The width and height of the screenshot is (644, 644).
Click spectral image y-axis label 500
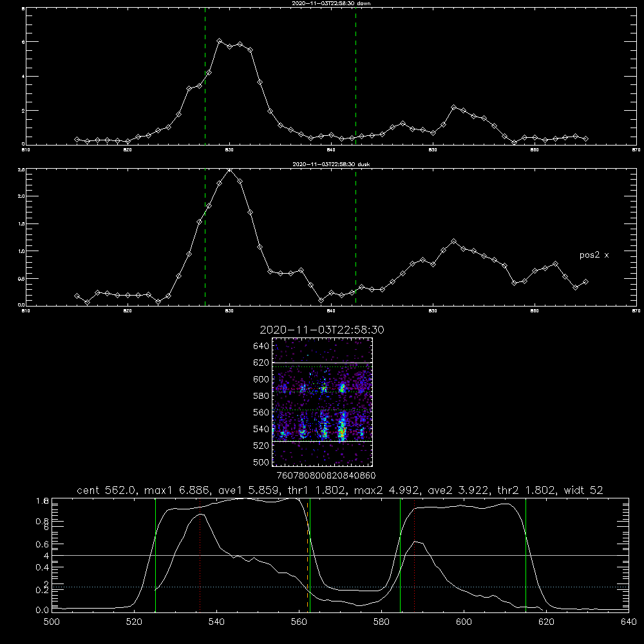(261, 462)
